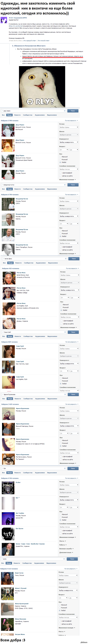Clear the 'дед мороз' search field with the X icon

pos(65,111)
